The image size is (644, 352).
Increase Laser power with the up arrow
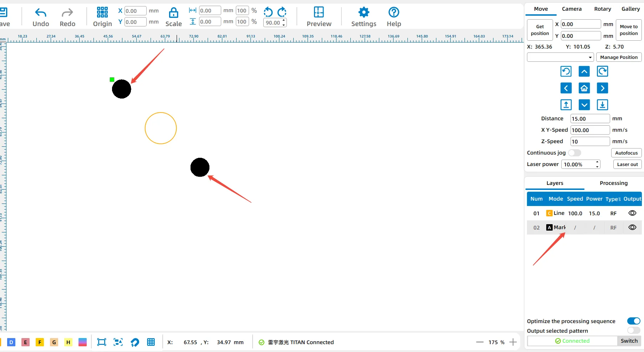pyautogui.click(x=597, y=162)
